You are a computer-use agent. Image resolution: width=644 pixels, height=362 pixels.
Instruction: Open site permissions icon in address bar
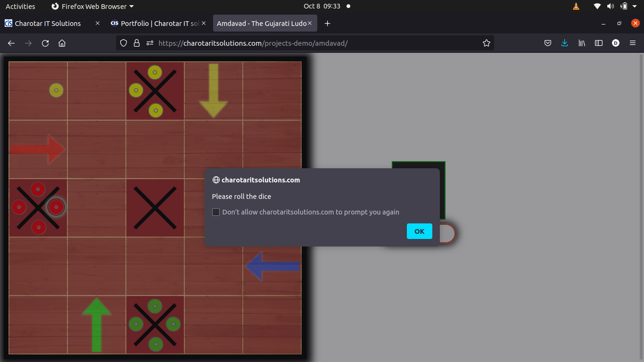coord(150,43)
